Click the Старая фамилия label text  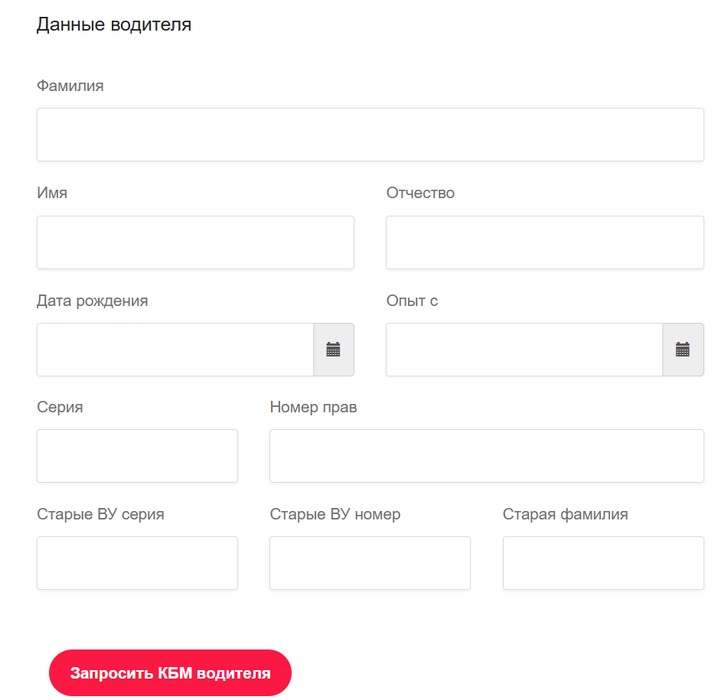pos(565,514)
